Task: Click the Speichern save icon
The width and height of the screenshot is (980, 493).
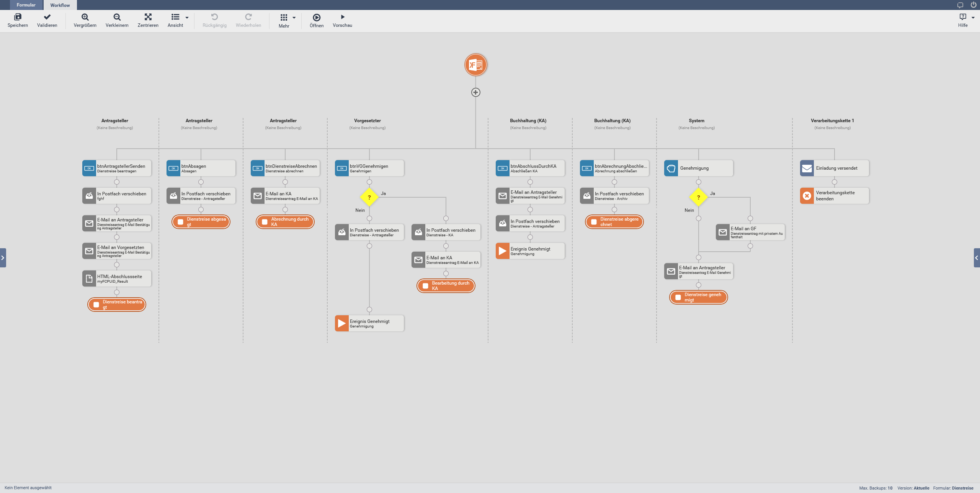Action: pos(18,17)
